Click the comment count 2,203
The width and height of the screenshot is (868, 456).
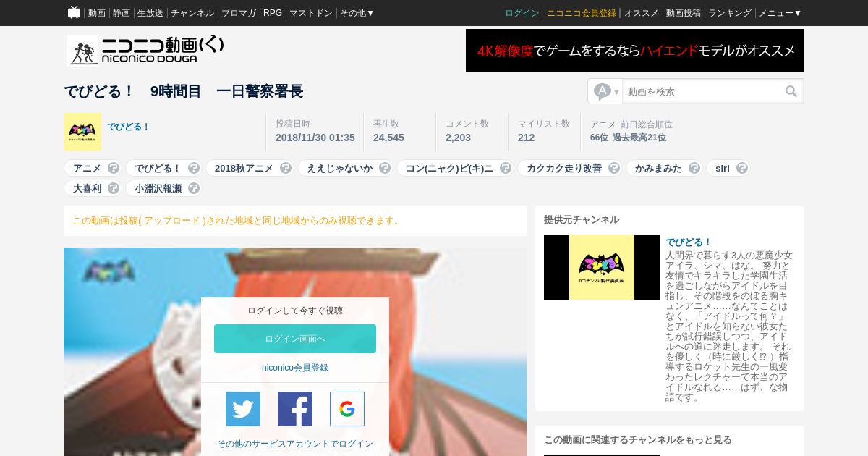(458, 138)
